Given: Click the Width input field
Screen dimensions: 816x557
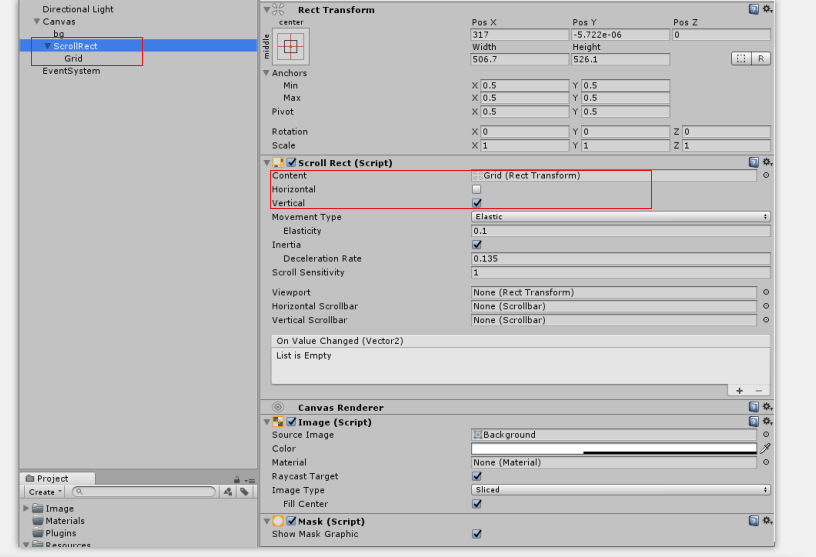Looking at the screenshot, I should [519, 59].
